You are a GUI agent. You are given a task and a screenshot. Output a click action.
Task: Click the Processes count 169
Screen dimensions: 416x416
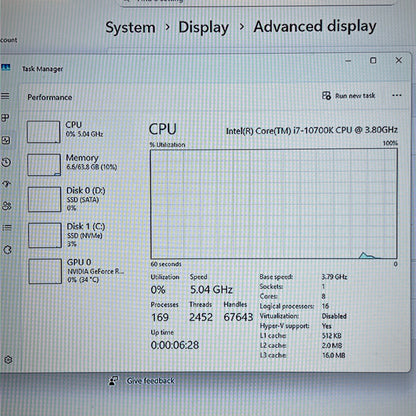pyautogui.click(x=160, y=317)
